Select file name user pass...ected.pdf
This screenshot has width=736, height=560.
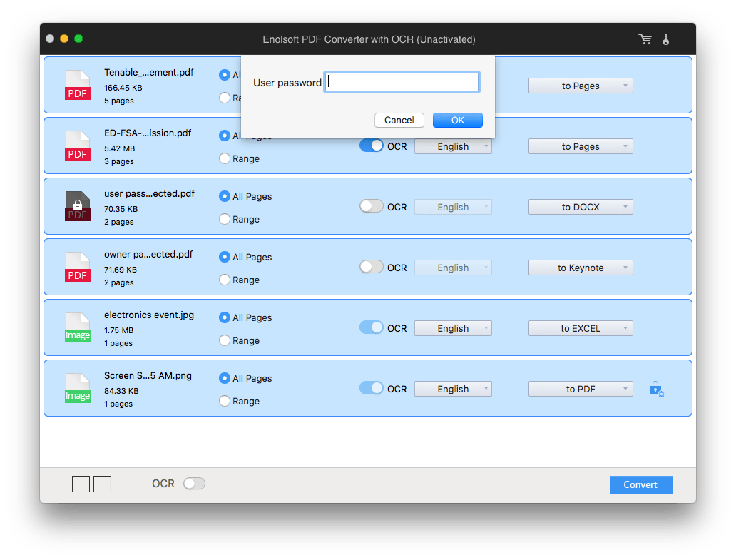(x=149, y=193)
